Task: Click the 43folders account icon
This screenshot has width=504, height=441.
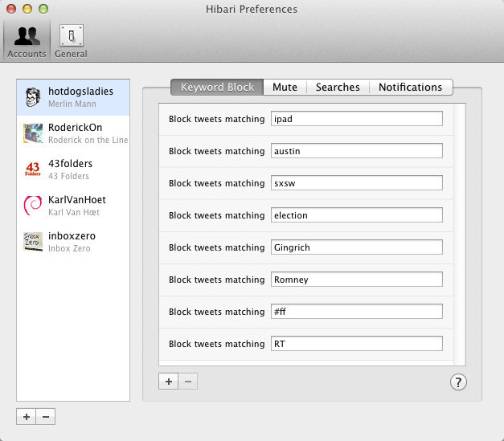Action: click(33, 169)
